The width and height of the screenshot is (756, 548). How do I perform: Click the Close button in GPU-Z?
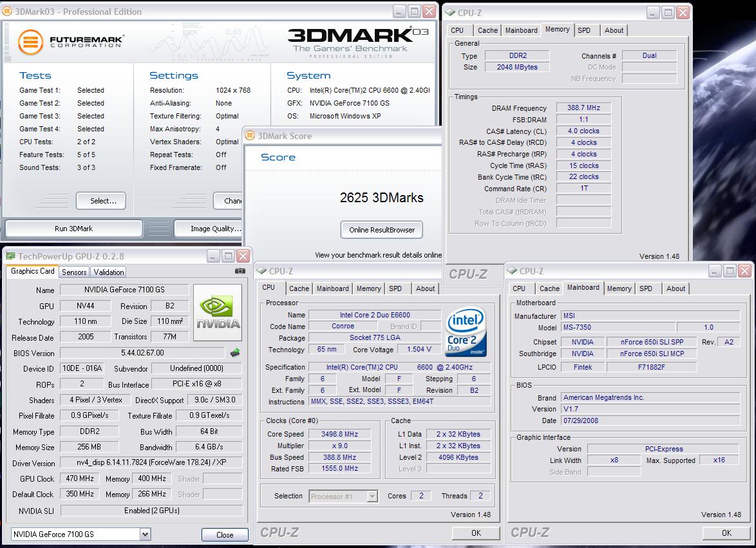pyautogui.click(x=225, y=534)
